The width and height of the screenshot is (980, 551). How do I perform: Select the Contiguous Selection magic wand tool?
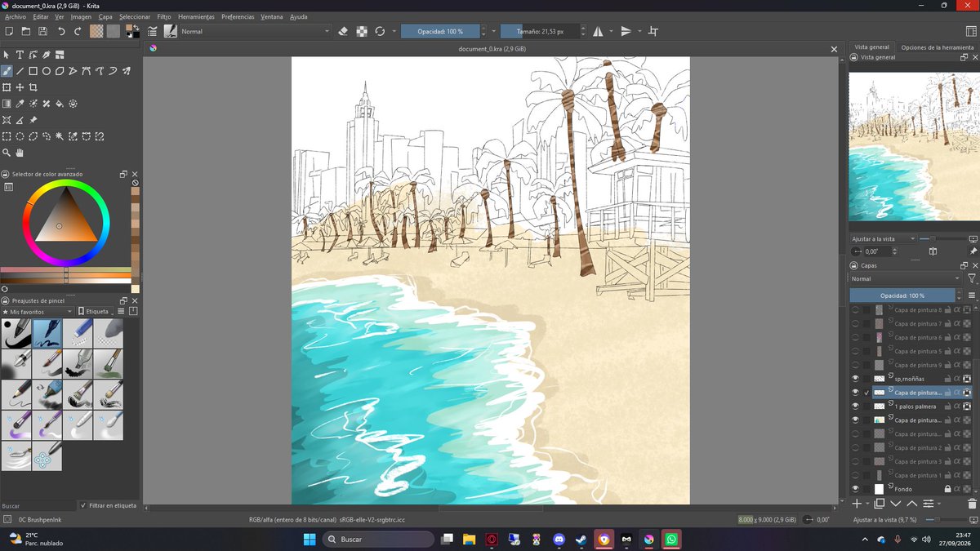(x=60, y=136)
